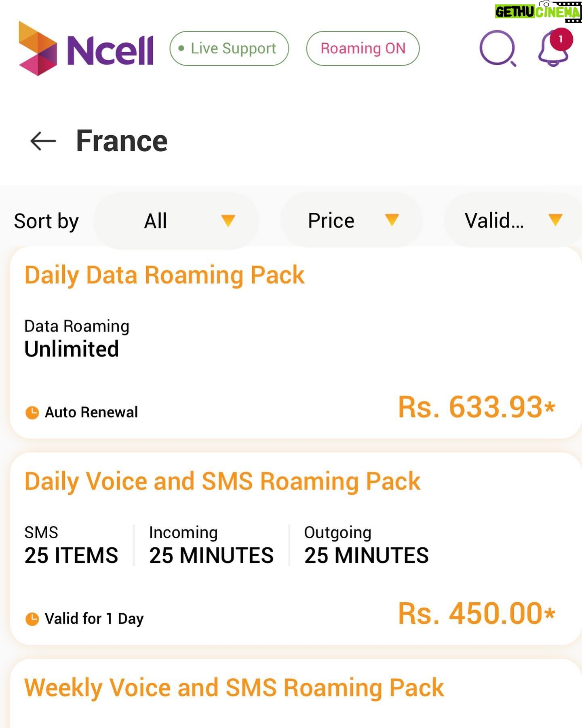Expand the Validity sort dropdown
Image resolution: width=582 pixels, height=728 pixels.
(x=513, y=220)
